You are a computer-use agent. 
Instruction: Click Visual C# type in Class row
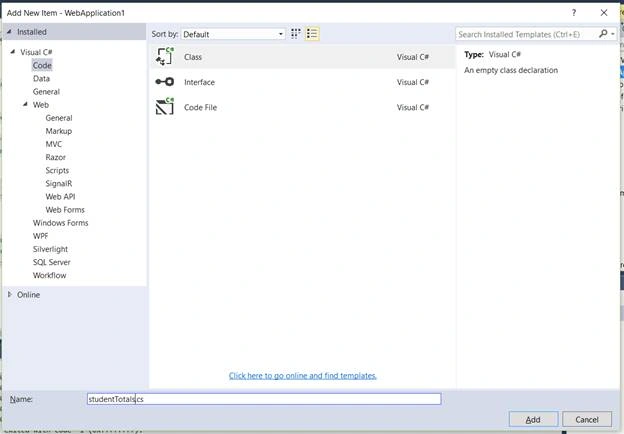click(x=413, y=57)
